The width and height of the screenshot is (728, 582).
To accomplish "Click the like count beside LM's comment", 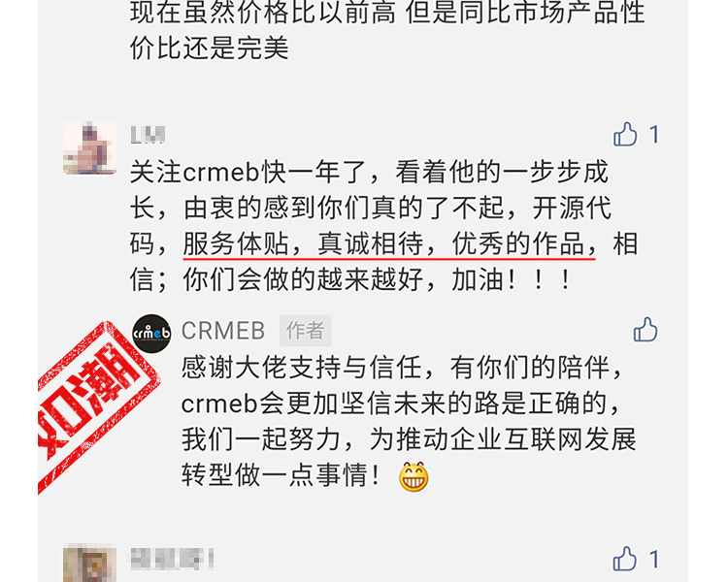I will [654, 135].
